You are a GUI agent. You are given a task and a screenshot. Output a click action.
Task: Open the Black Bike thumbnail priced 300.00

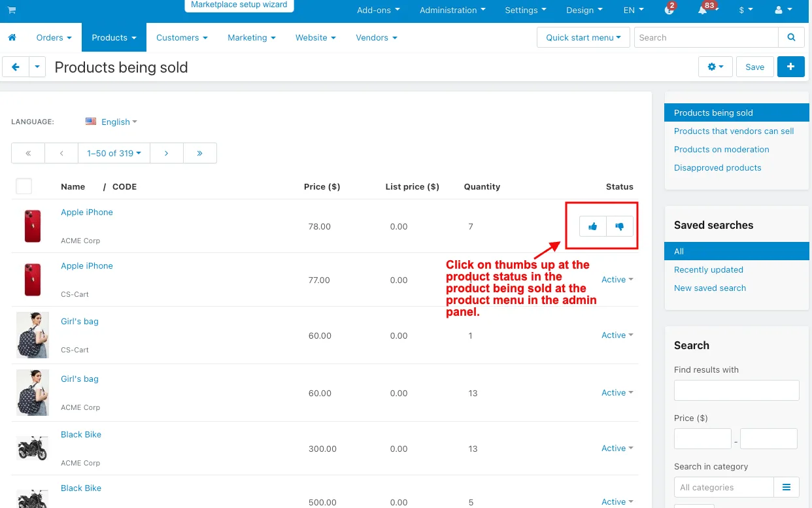click(33, 449)
